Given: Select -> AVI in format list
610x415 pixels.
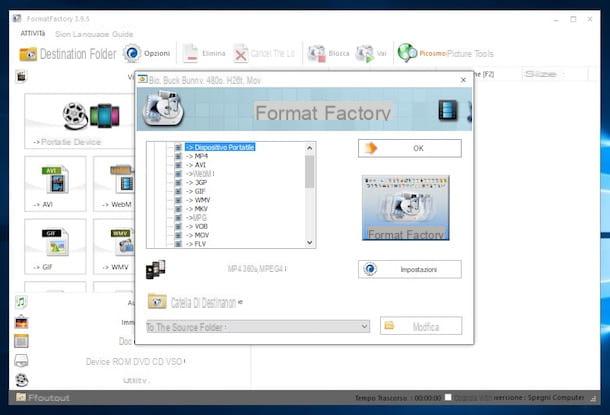Looking at the screenshot, I should tap(196, 165).
